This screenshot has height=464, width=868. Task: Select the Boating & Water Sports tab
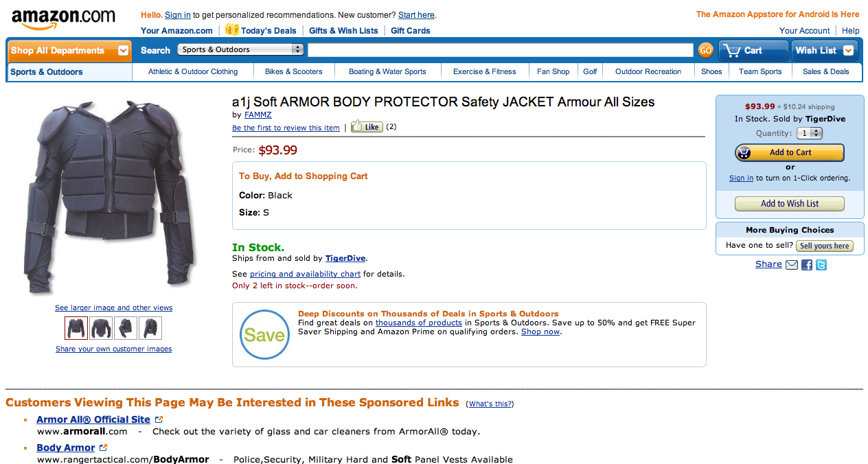[x=387, y=71]
